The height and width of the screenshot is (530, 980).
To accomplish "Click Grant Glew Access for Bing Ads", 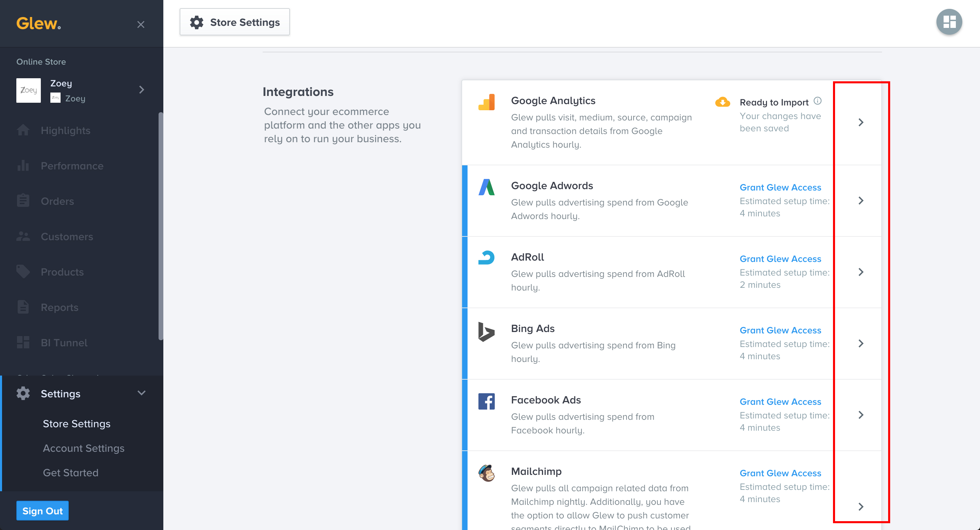I will tap(780, 330).
